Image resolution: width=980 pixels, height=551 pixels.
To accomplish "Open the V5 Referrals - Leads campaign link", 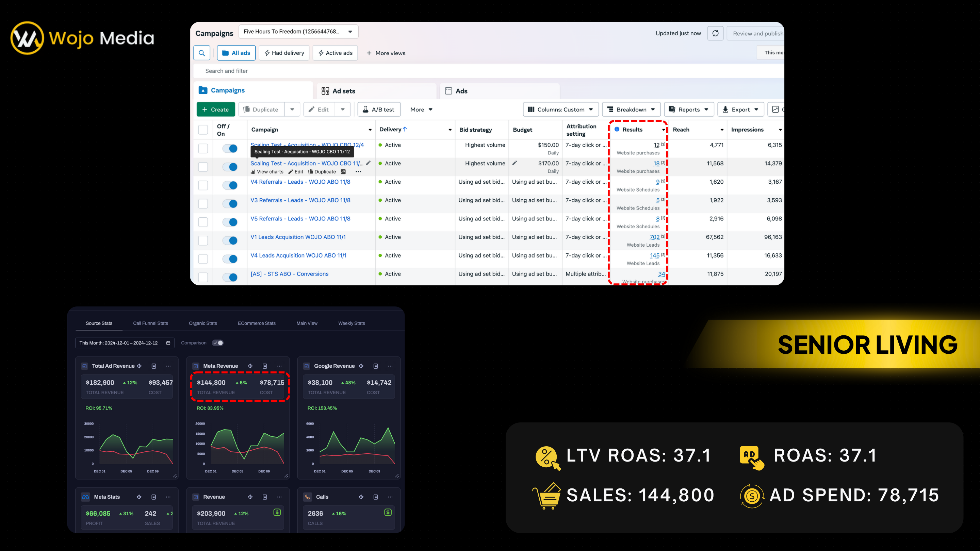I will (x=300, y=219).
